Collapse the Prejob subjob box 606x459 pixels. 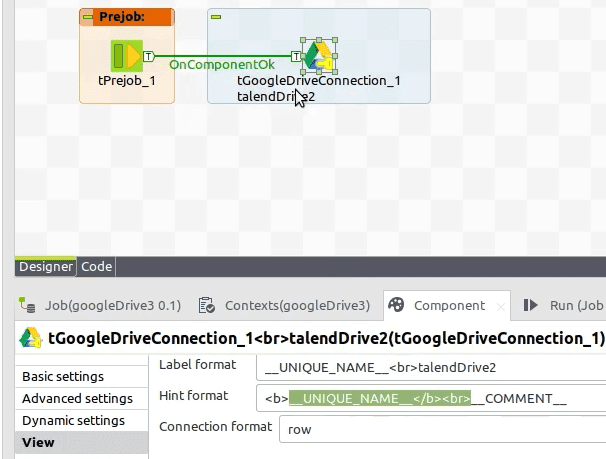tap(88, 17)
